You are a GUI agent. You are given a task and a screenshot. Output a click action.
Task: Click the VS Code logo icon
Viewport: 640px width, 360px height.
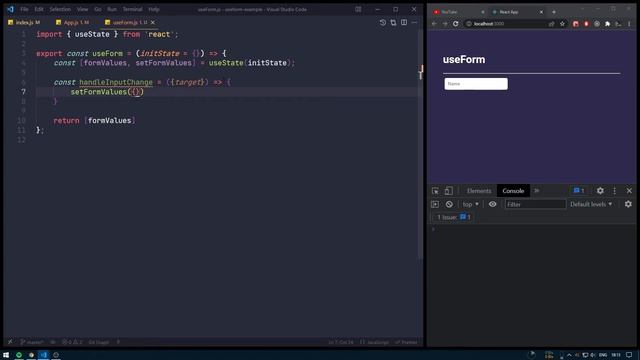coord(10,9)
